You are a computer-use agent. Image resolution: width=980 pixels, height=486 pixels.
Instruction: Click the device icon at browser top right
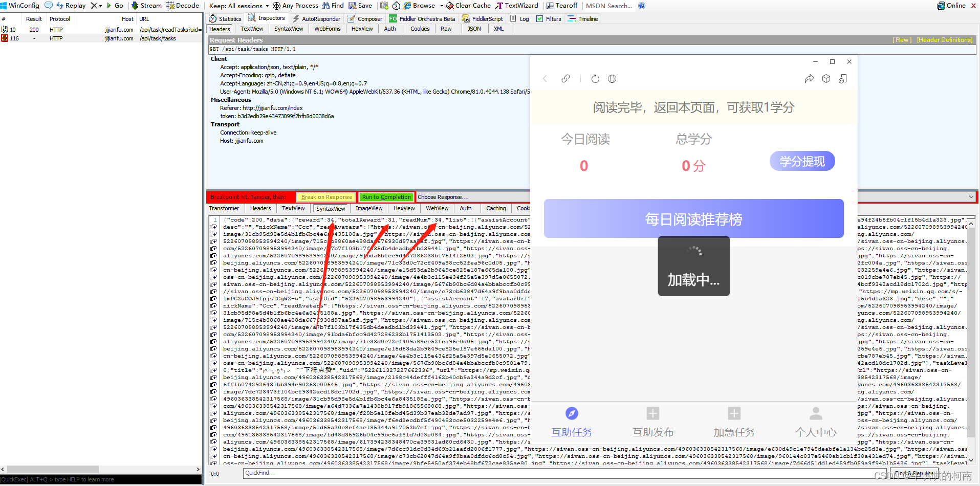tap(843, 79)
